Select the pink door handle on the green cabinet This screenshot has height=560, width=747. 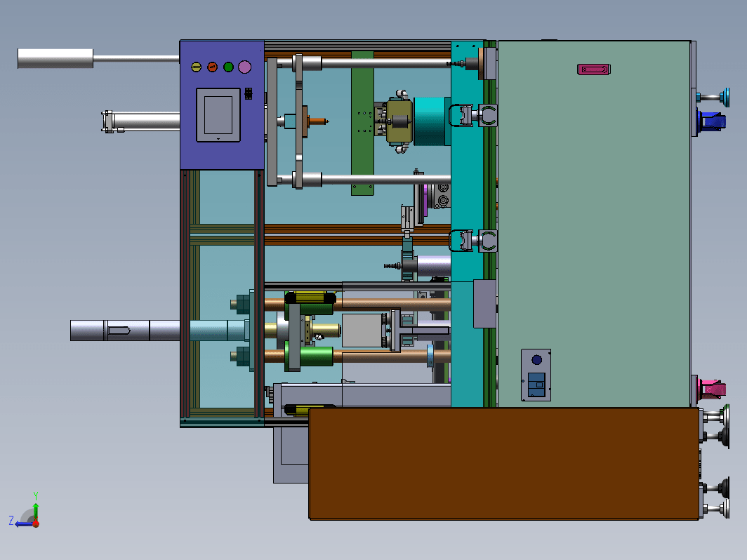pyautogui.click(x=594, y=69)
